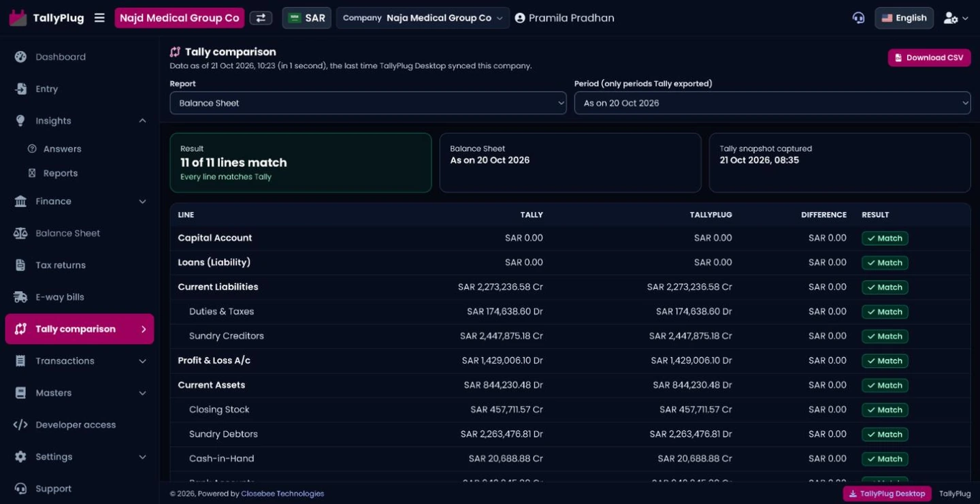Click the switch company arrows icon
980x504 pixels.
261,18
